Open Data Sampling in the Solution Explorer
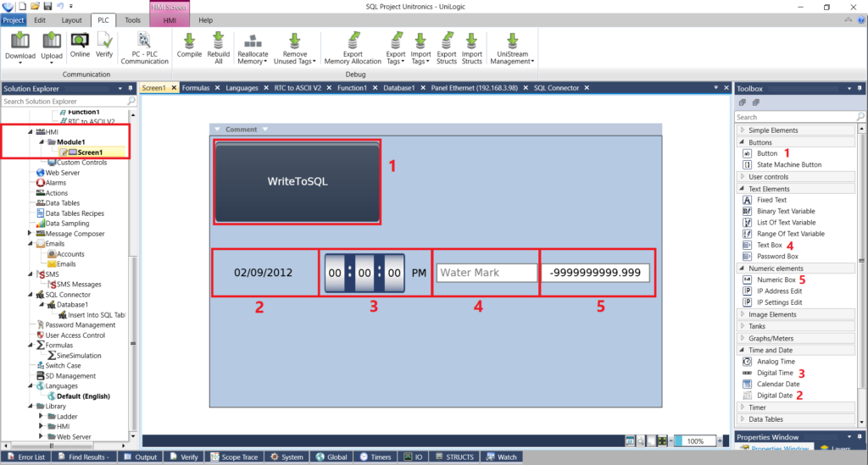 click(67, 224)
